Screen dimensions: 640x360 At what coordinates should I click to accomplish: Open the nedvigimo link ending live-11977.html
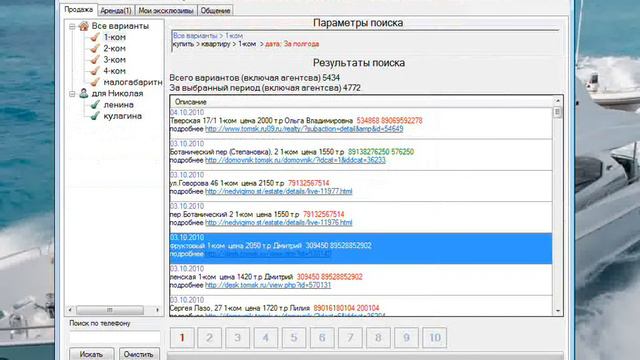278,191
